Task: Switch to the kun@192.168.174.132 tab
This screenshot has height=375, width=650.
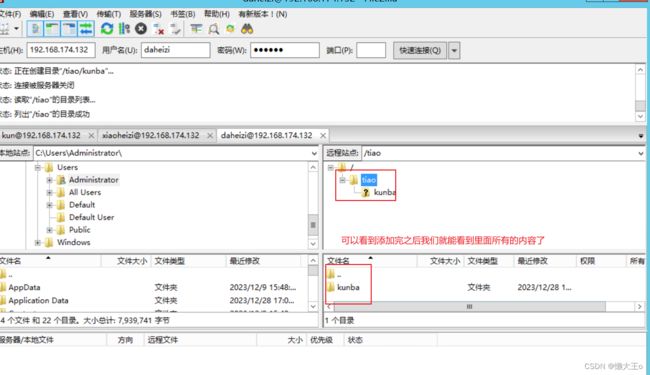Action: (41, 135)
